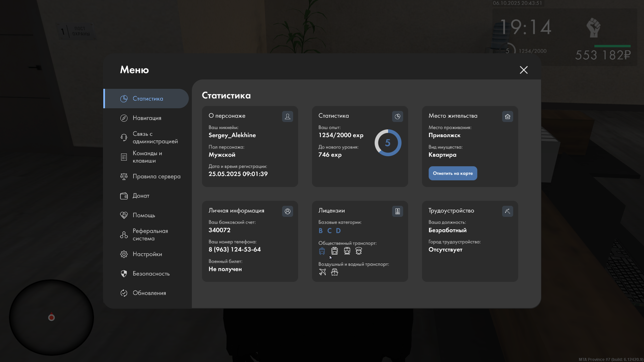Click the profile icon in О персонаже card
The width and height of the screenshot is (644, 362).
(287, 117)
